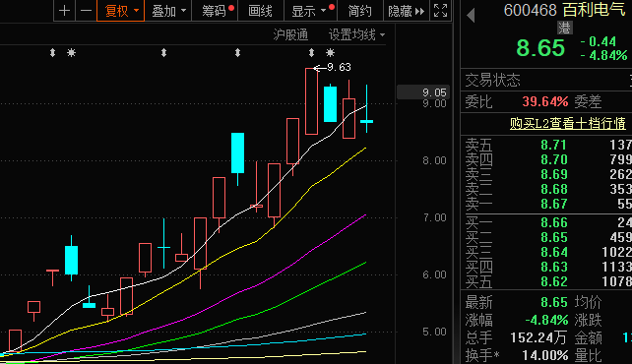Screen dimensions: 632x364
Task: Click the 沪股通 label
Action: tap(290, 35)
